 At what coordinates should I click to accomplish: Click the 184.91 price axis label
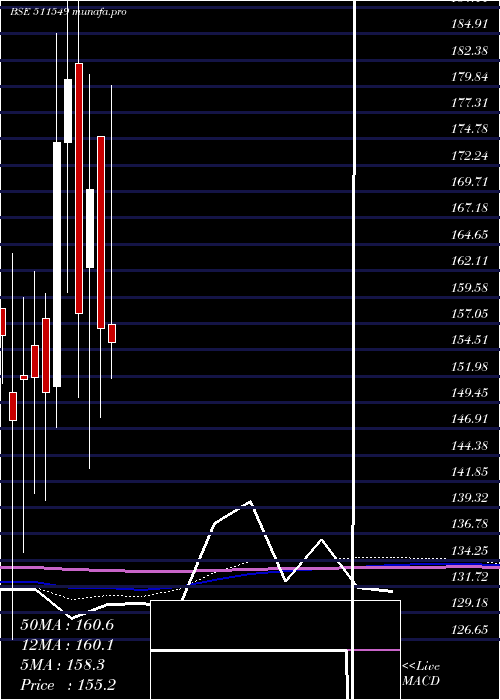(470, 25)
